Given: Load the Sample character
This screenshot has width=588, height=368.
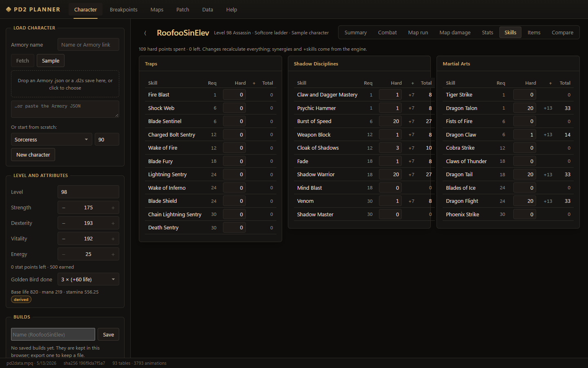Looking at the screenshot, I should (x=51, y=61).
